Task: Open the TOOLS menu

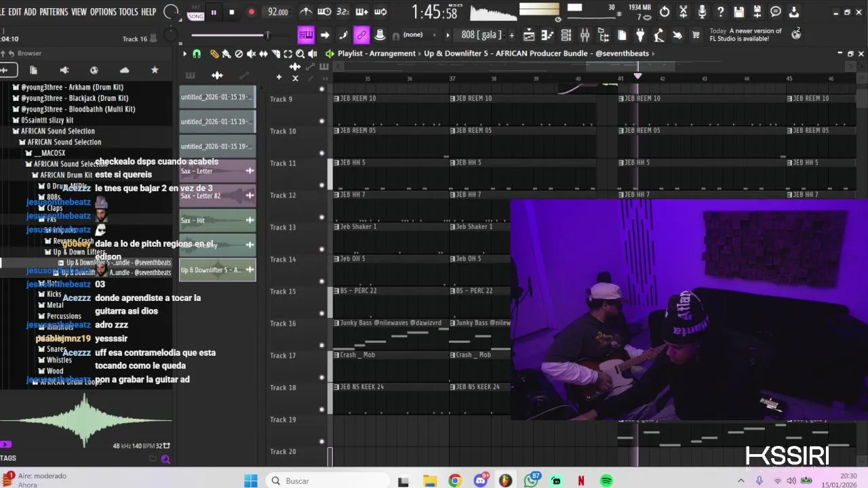Action: pyautogui.click(x=128, y=12)
